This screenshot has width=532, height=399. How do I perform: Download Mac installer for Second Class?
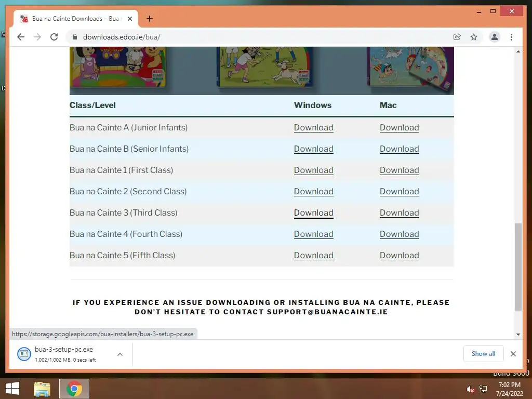400,192
